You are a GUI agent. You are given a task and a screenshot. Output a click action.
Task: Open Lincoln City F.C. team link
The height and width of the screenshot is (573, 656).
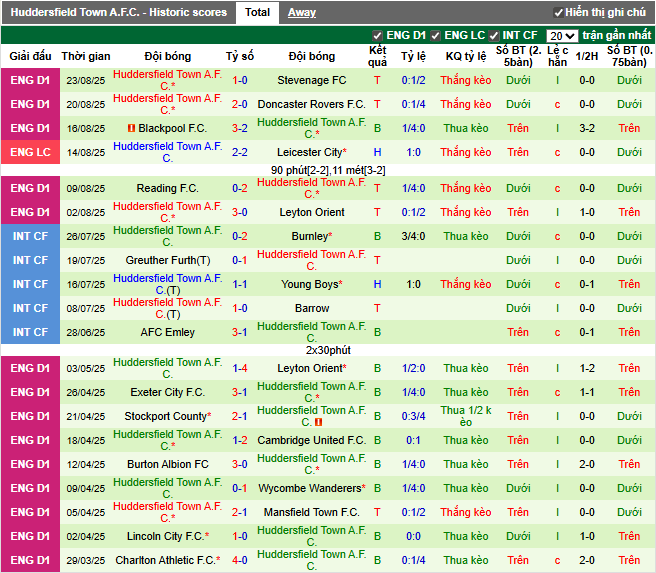166,536
